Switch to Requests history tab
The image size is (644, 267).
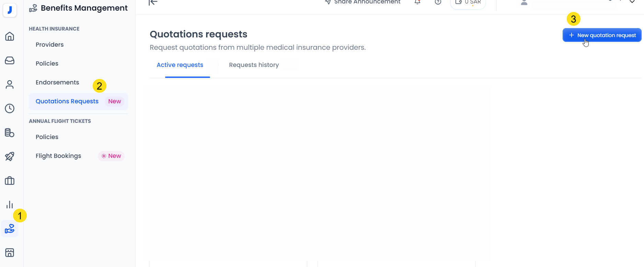254,65
